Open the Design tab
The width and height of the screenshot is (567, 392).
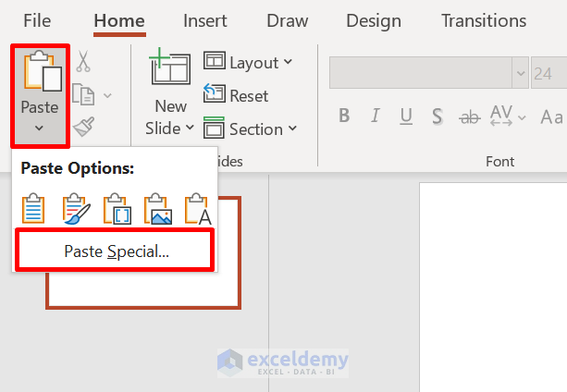click(374, 20)
